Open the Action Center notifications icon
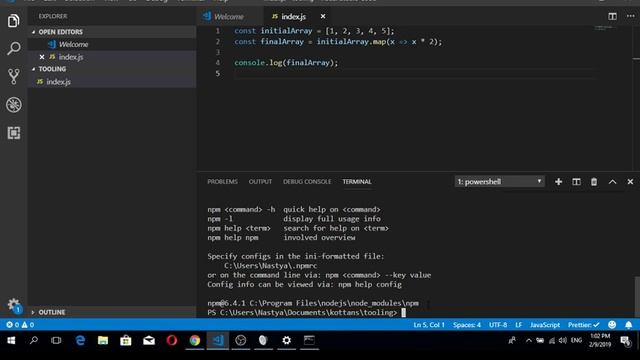The width and height of the screenshot is (640, 360). (x=625, y=340)
